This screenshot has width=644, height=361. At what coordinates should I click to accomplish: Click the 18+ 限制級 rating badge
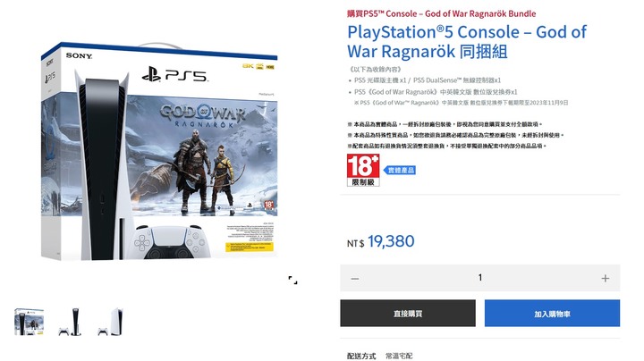pos(363,171)
